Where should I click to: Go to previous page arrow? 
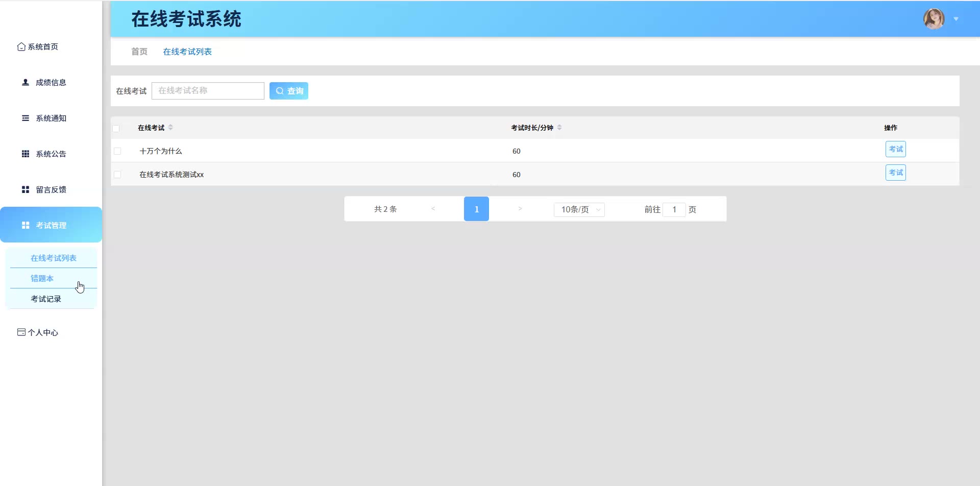433,209
